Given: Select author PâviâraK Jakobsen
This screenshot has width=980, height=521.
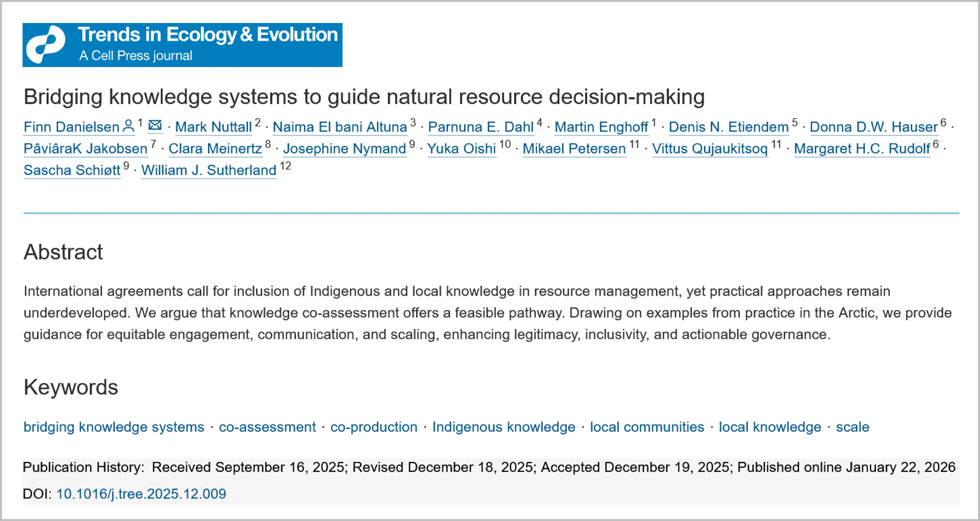Looking at the screenshot, I should pyautogui.click(x=85, y=149).
